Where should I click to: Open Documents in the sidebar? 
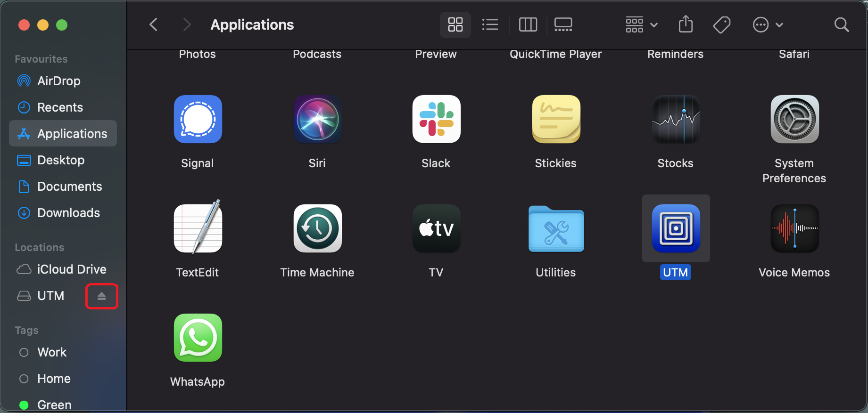tap(63, 186)
